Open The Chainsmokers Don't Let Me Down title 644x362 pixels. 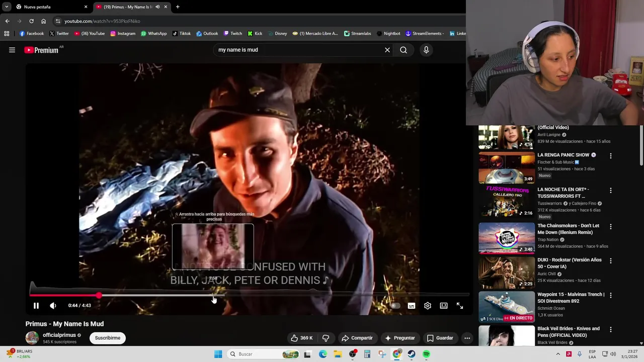pos(568,229)
